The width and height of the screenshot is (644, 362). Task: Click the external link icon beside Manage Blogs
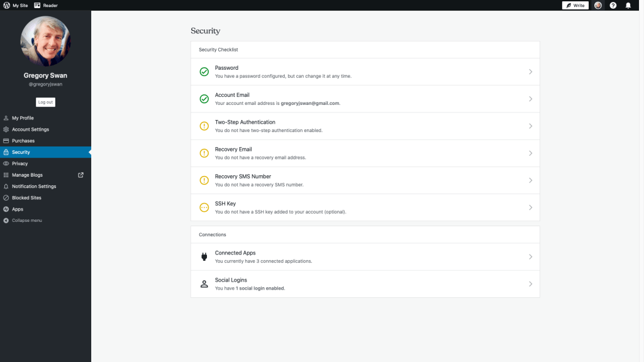[80, 175]
